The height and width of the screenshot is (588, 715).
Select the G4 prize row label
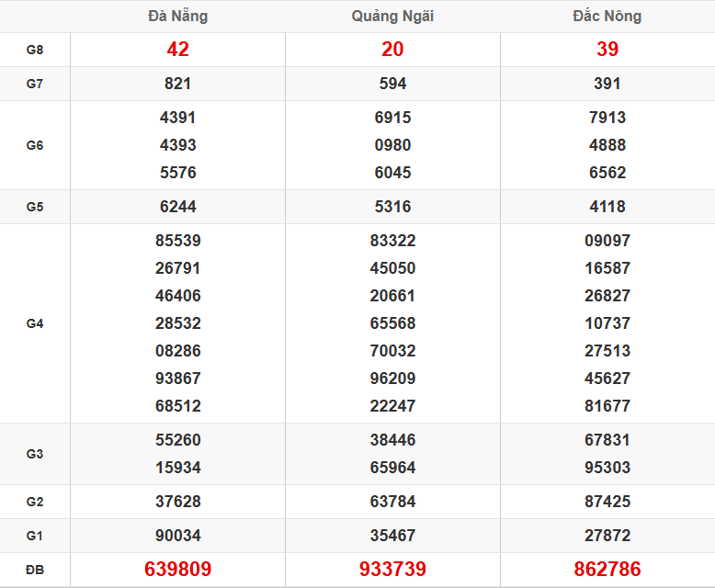(35, 323)
